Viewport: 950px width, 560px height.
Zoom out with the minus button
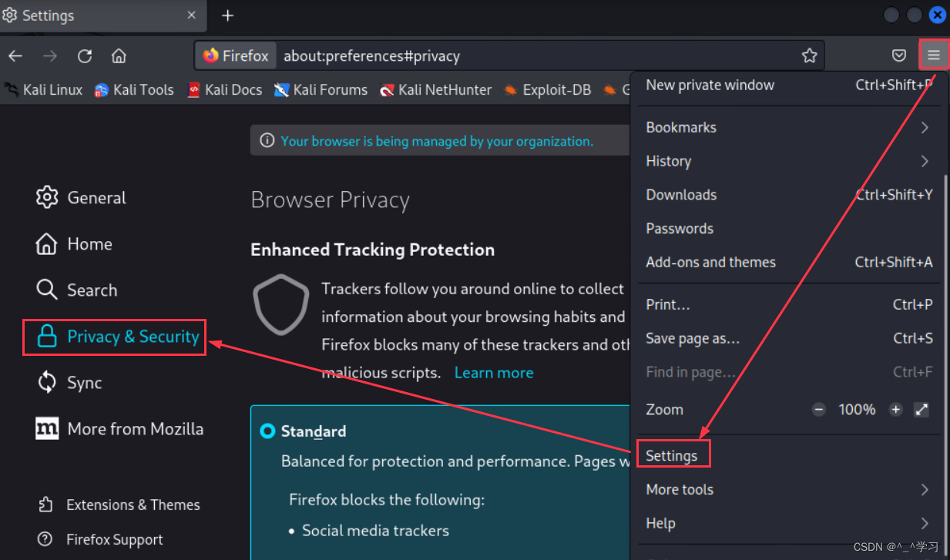[819, 410]
